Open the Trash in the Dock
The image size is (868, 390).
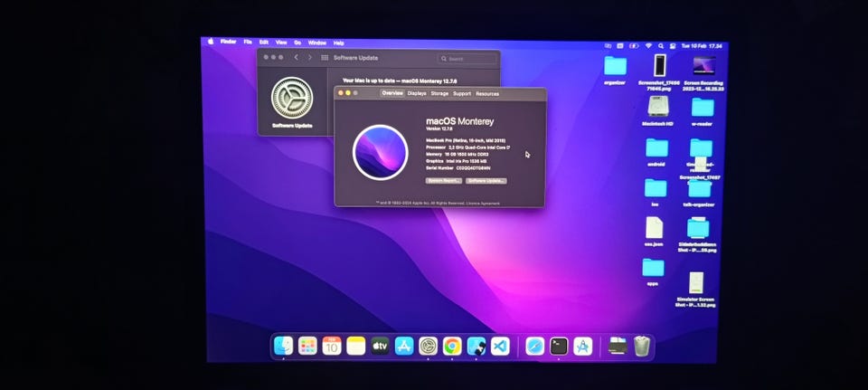642,346
